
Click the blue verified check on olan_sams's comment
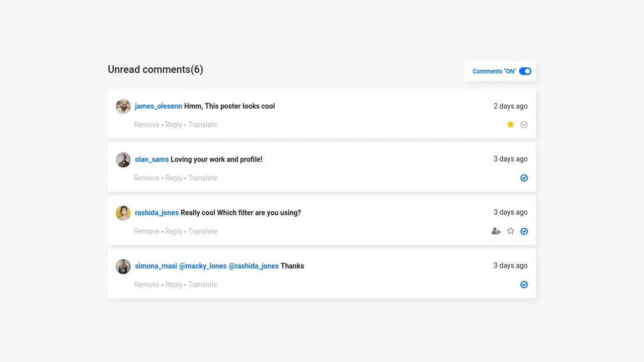pos(524,177)
